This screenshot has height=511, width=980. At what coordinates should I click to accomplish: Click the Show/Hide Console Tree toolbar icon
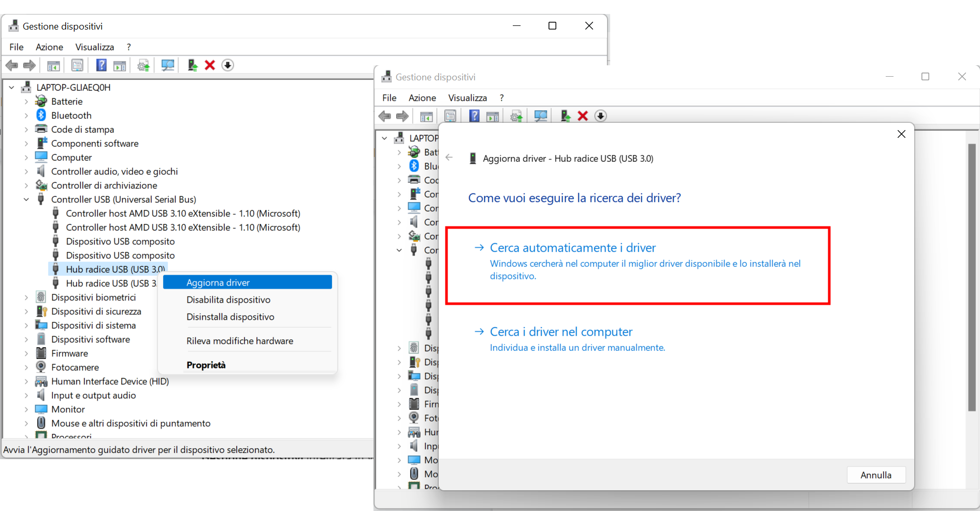pyautogui.click(x=52, y=65)
